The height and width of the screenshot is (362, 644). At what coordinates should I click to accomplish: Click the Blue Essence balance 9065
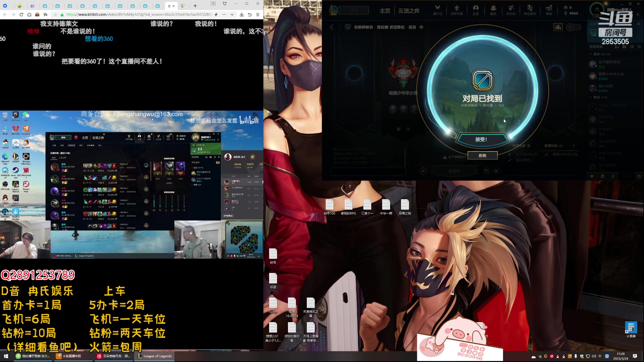(x=571, y=13)
